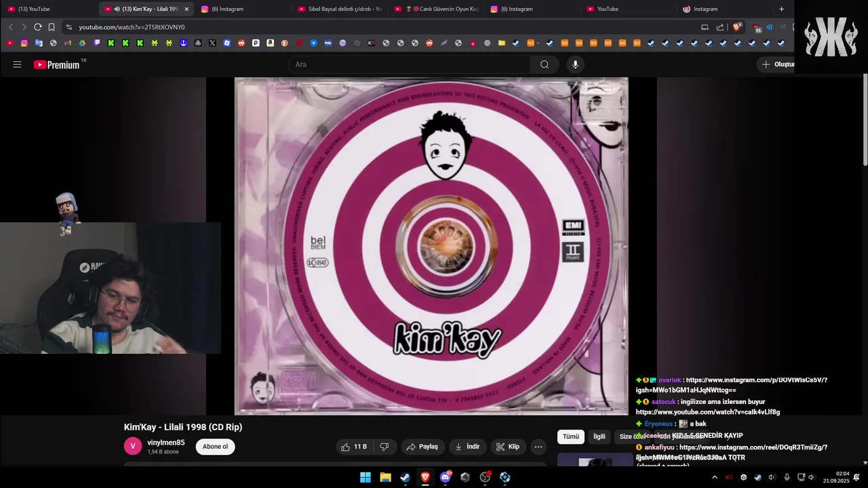Start voice search with the microphone

[575, 64]
